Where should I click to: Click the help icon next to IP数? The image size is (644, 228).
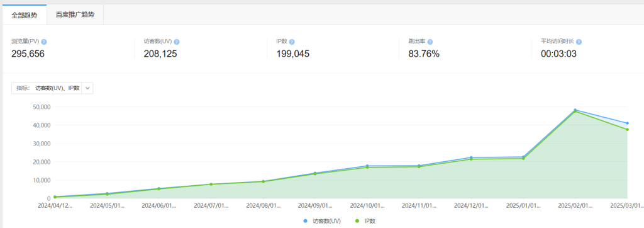pos(292,42)
